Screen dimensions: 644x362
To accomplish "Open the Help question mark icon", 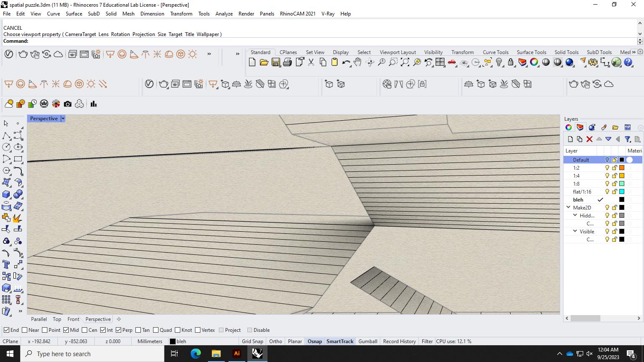I will [x=628, y=62].
